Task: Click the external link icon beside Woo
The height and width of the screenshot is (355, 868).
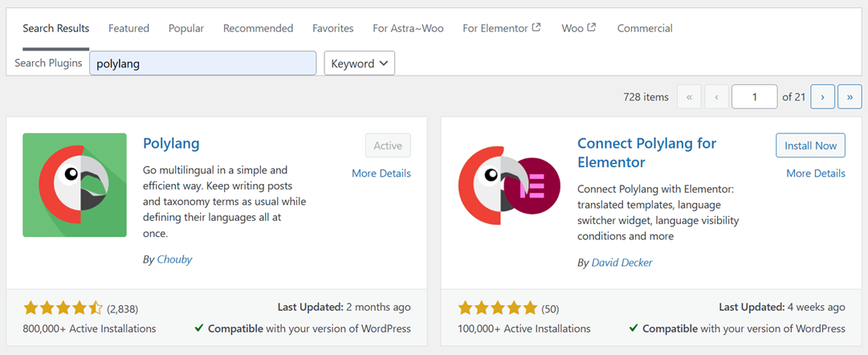Action: 591,27
